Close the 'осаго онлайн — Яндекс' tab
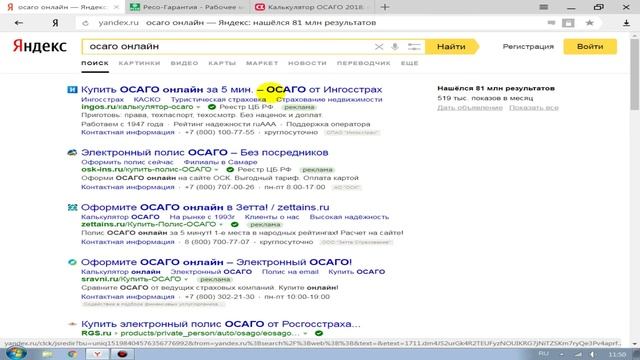Screen dimensions: 640x360 (x=116, y=7)
